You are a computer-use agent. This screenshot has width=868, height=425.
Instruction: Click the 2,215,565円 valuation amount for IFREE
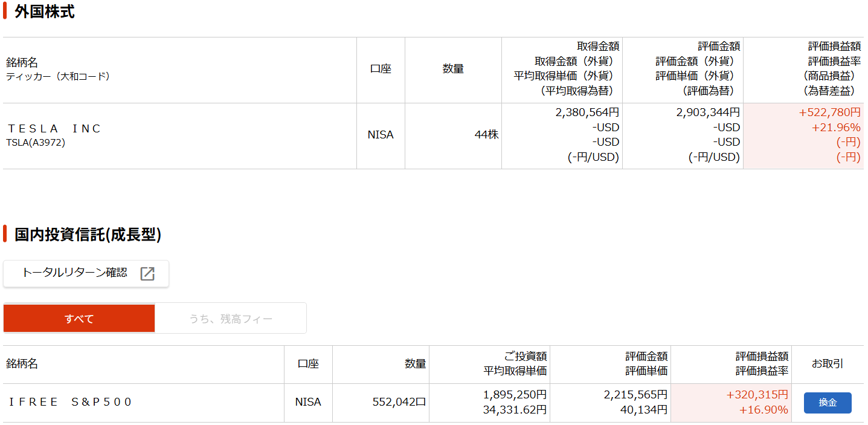(x=635, y=395)
